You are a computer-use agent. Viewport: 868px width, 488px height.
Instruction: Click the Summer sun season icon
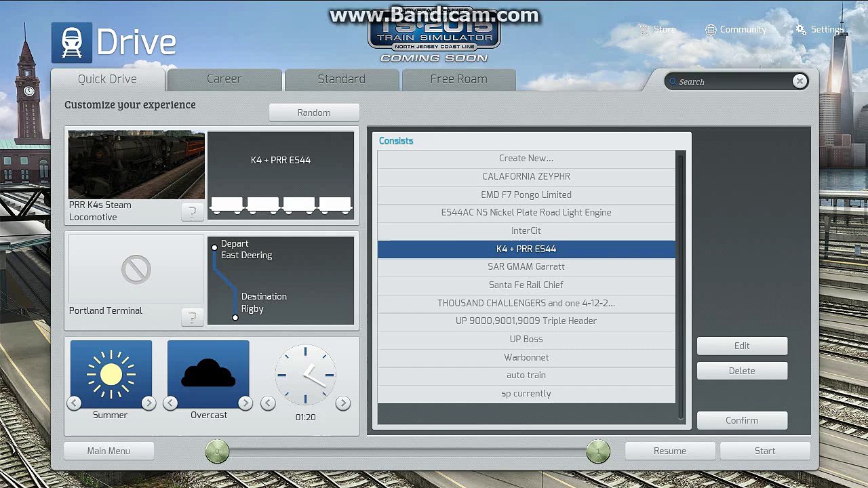coord(111,374)
